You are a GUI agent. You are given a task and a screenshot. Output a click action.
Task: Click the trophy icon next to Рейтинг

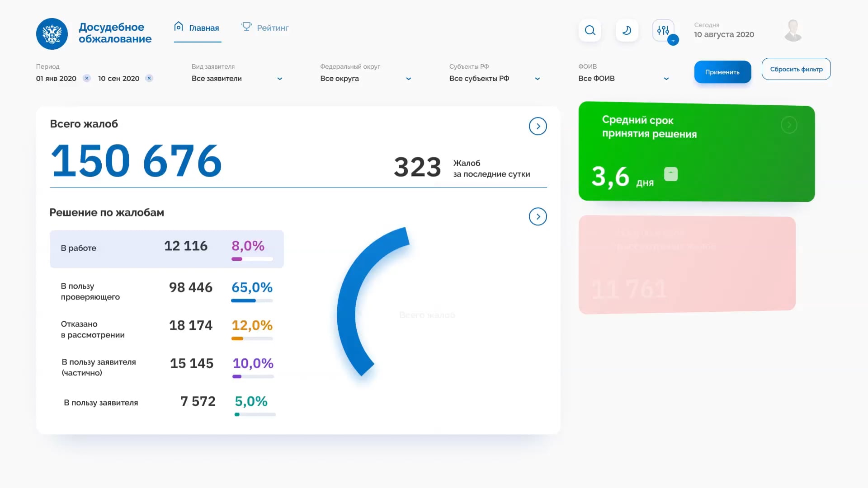246,26
